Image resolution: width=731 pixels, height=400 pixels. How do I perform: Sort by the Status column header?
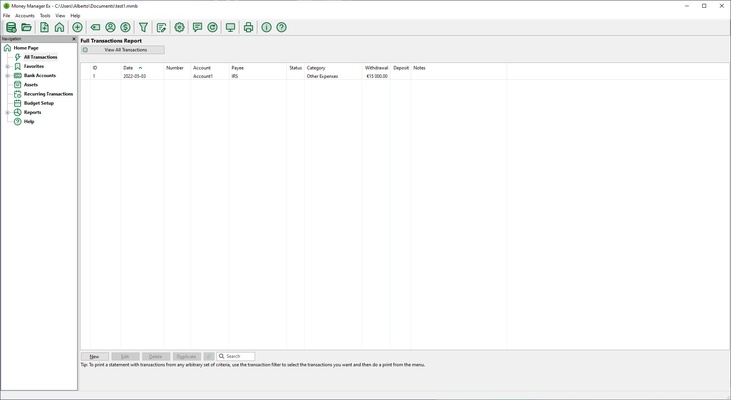pyautogui.click(x=296, y=68)
